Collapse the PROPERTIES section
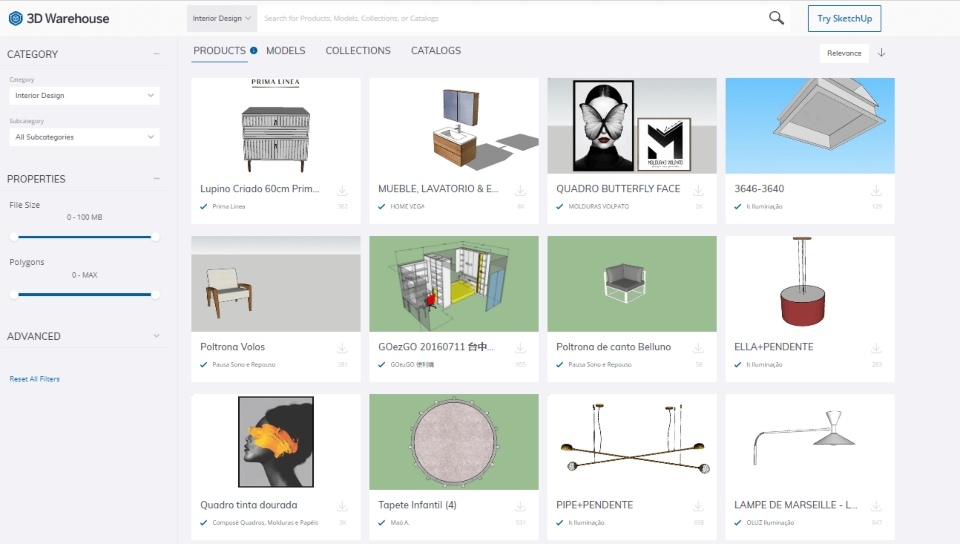This screenshot has height=544, width=960. click(157, 179)
